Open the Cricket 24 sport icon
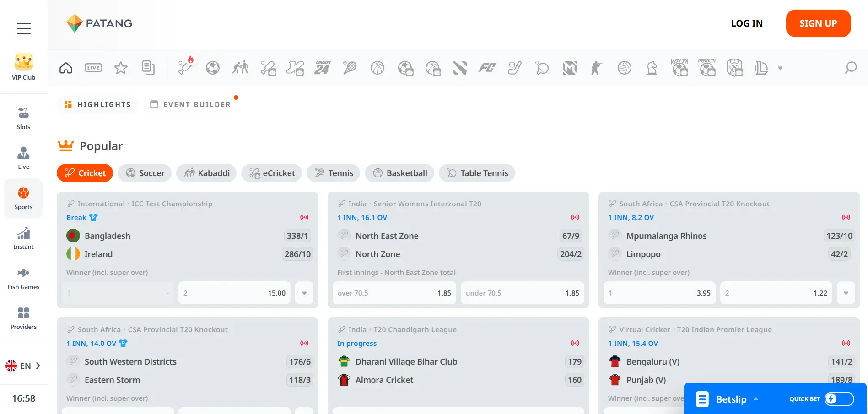 322,68
